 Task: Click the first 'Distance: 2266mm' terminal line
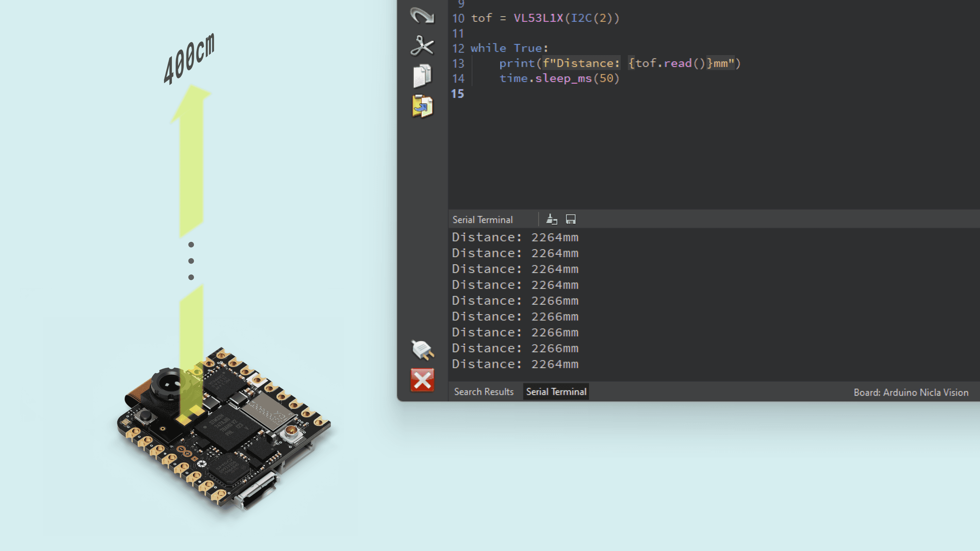[x=515, y=301]
